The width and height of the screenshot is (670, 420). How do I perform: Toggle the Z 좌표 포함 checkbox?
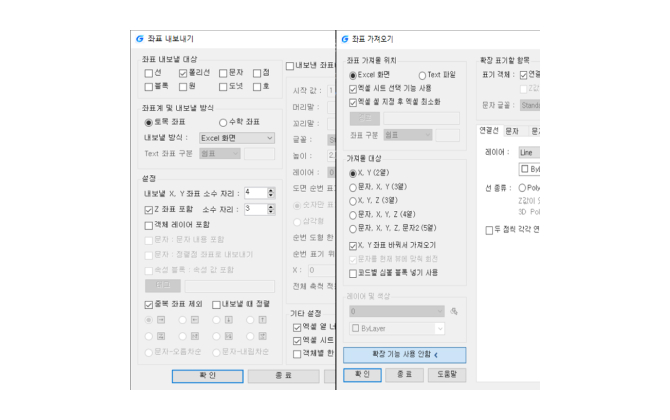coord(149,209)
